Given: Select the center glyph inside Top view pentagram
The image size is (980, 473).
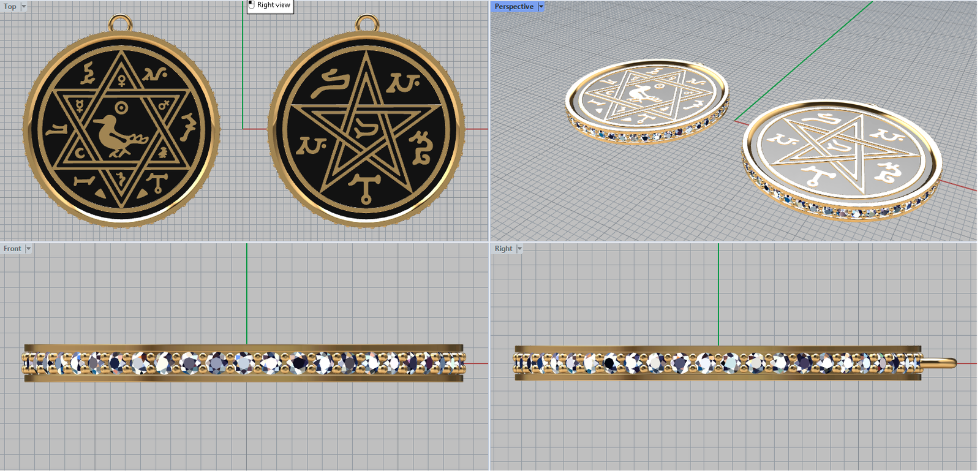Looking at the screenshot, I should pyautogui.click(x=365, y=129).
